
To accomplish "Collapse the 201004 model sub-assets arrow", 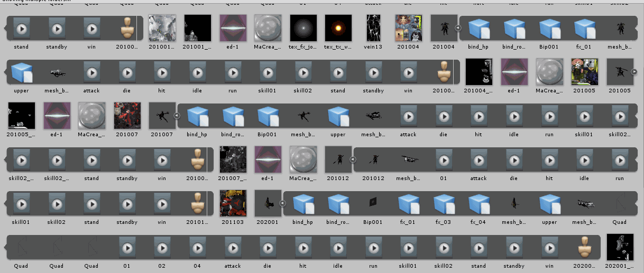I will click(458, 27).
